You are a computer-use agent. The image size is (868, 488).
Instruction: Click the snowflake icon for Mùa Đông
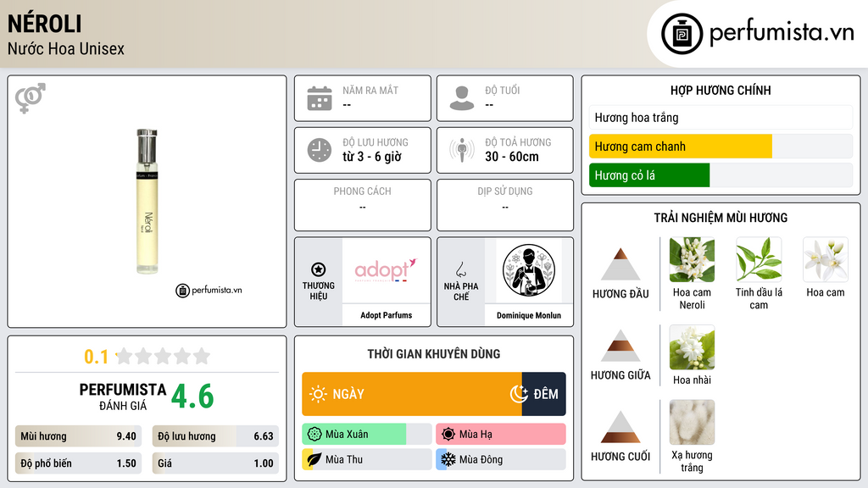[448, 459]
